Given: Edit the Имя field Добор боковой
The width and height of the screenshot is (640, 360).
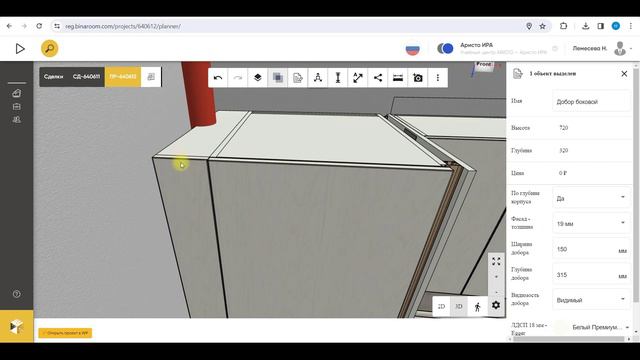Looking at the screenshot, I should click(x=591, y=102).
